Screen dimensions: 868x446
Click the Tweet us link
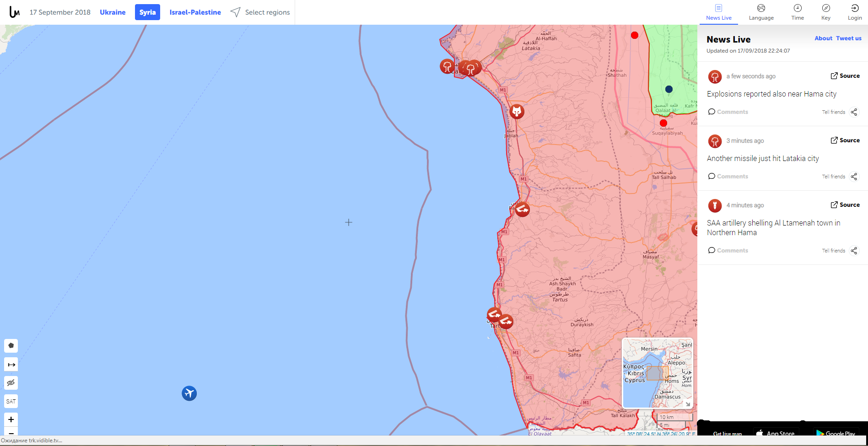pos(848,38)
